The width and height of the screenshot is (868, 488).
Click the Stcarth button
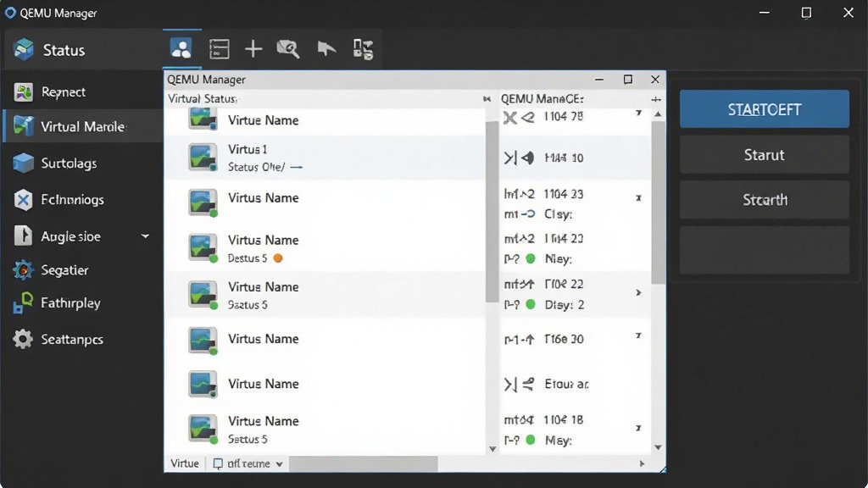tap(765, 200)
